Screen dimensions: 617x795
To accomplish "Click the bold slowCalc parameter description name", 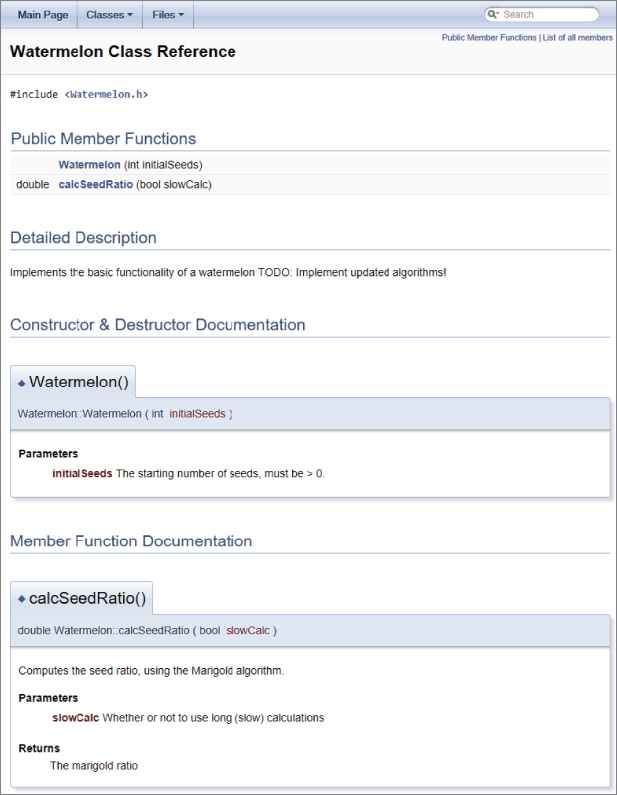I will tap(76, 718).
